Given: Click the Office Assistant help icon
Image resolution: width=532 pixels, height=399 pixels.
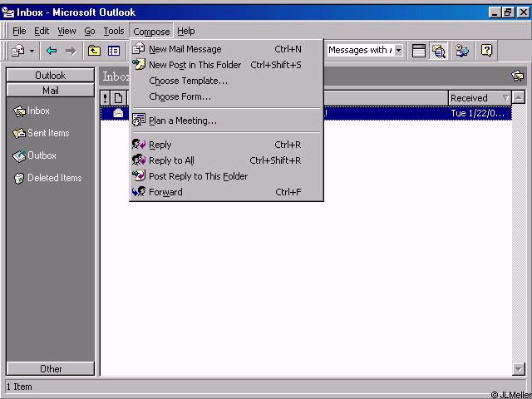Looking at the screenshot, I should tap(486, 51).
